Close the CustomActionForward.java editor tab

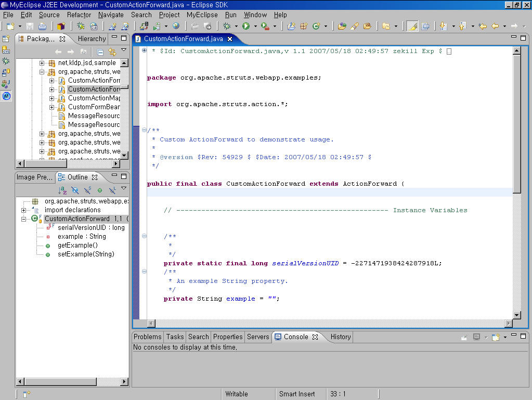pyautogui.click(x=230, y=39)
